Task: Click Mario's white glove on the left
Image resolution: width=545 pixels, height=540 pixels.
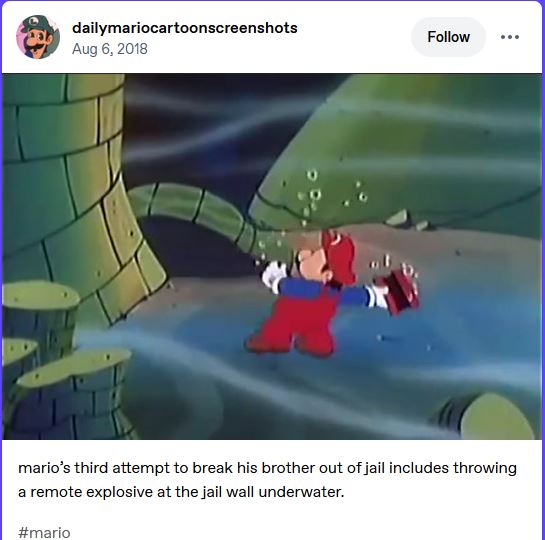Action: point(274,276)
